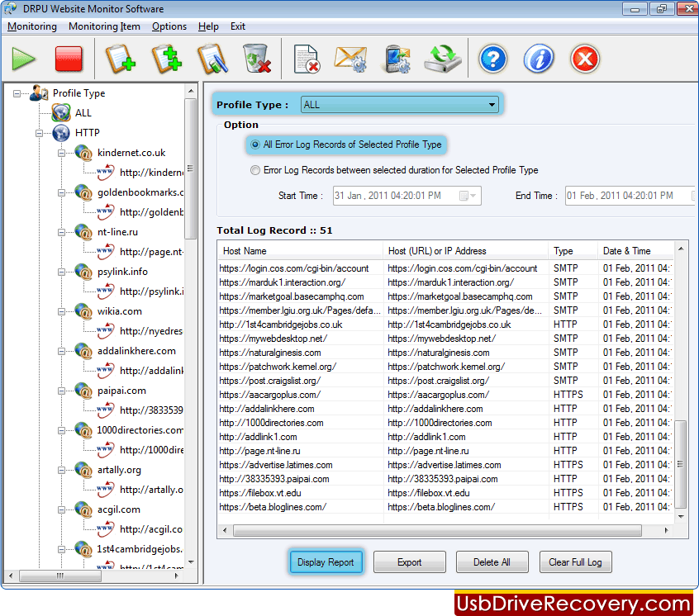The image size is (699, 616).
Task: Sort by Host (URL) or IP Address header
Action: pyautogui.click(x=465, y=251)
